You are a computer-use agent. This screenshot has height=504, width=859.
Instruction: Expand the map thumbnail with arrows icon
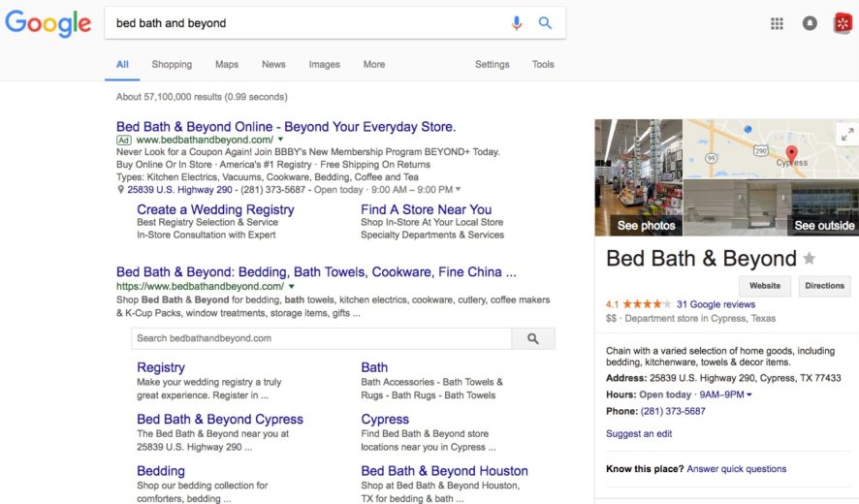coord(847,134)
